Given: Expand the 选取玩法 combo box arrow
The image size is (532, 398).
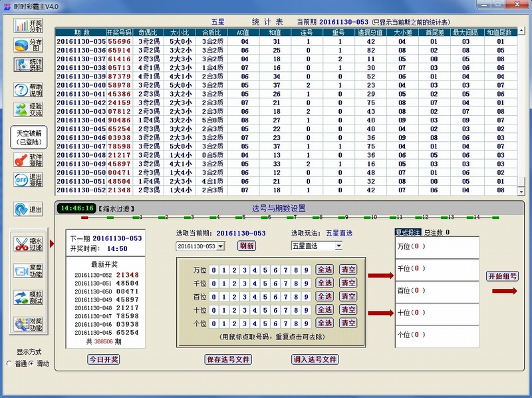Looking at the screenshot, I should click(340, 247).
